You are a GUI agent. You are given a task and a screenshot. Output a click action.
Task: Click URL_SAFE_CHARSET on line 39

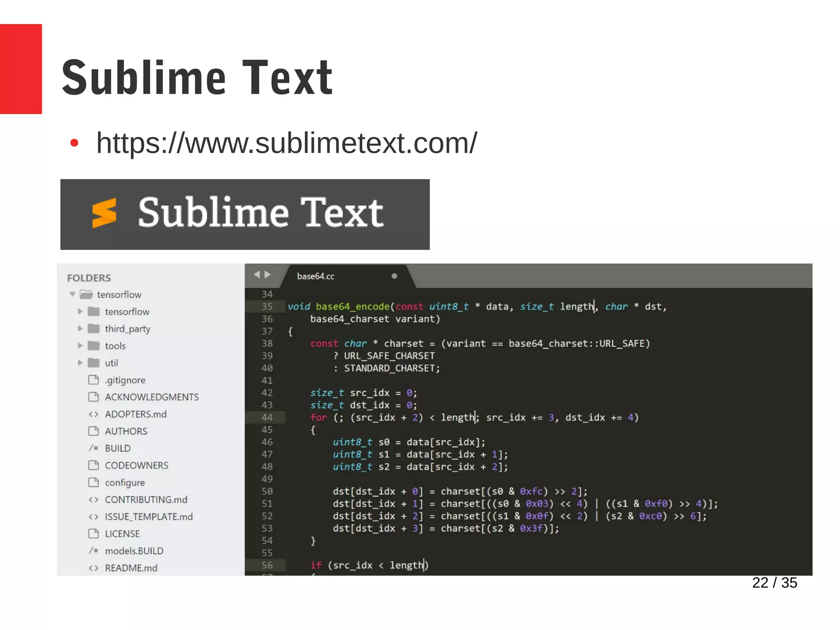(x=389, y=356)
